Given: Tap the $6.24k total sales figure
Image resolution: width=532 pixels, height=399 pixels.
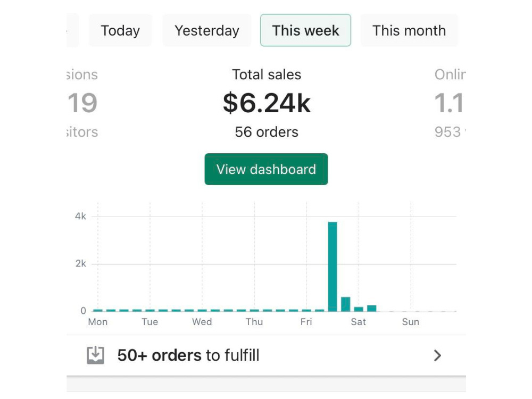Looking at the screenshot, I should [267, 103].
